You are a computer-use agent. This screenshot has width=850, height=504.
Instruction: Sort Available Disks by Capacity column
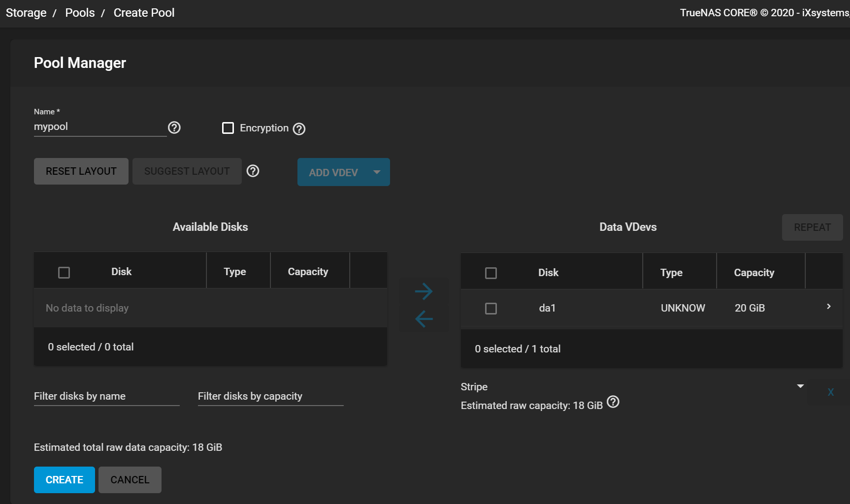308,272
